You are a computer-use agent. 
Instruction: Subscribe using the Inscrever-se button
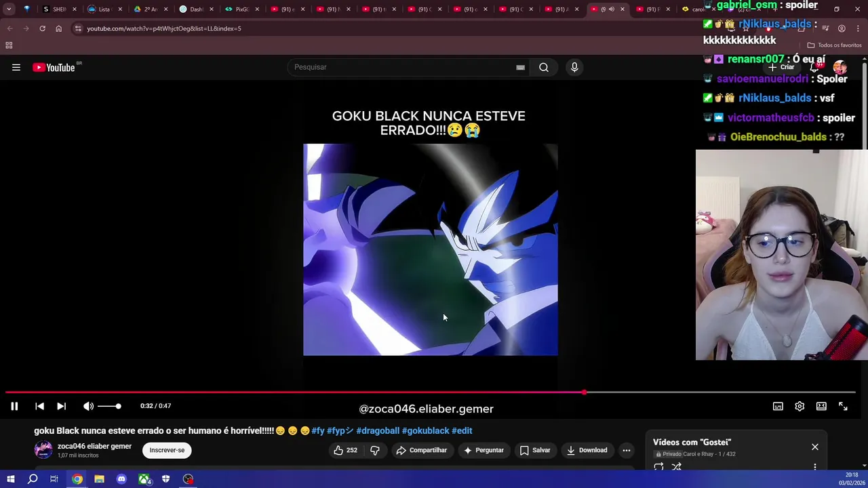pos(167,450)
